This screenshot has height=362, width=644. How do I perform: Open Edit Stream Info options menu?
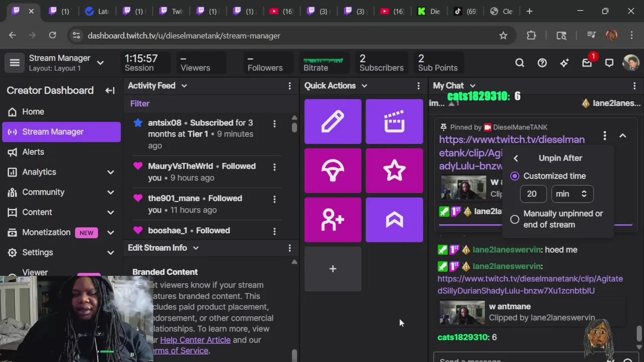(x=290, y=248)
